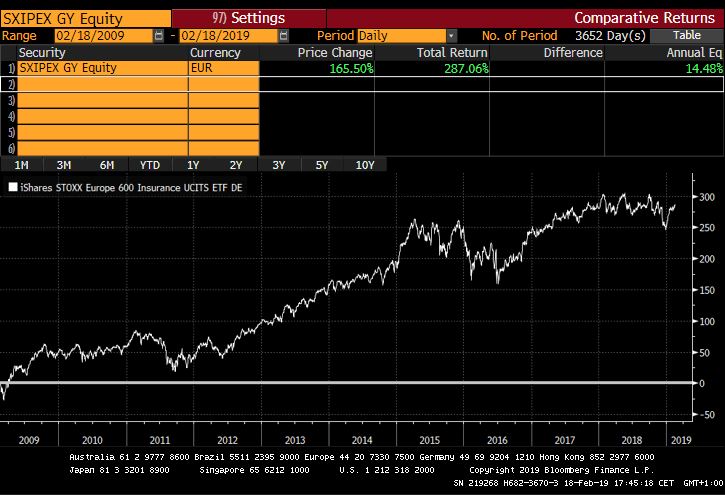The image size is (725, 495).
Task: Open the 97) Settings menu
Action: click(249, 18)
